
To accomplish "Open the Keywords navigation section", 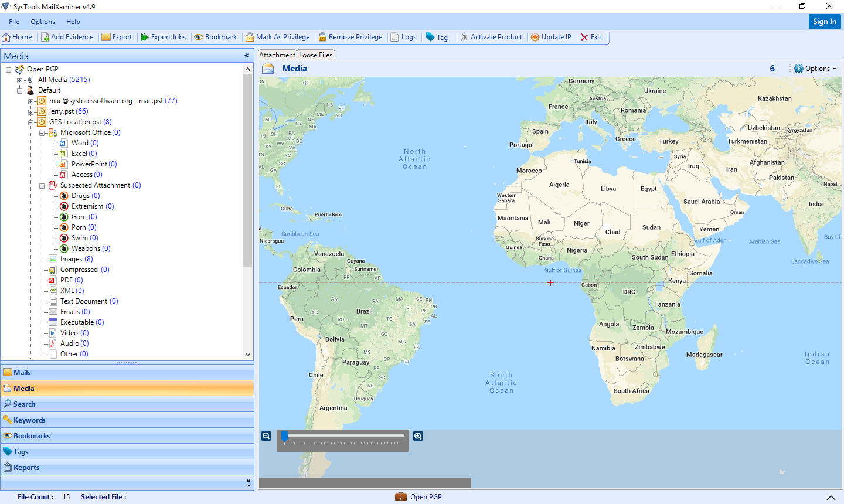I will click(x=127, y=420).
